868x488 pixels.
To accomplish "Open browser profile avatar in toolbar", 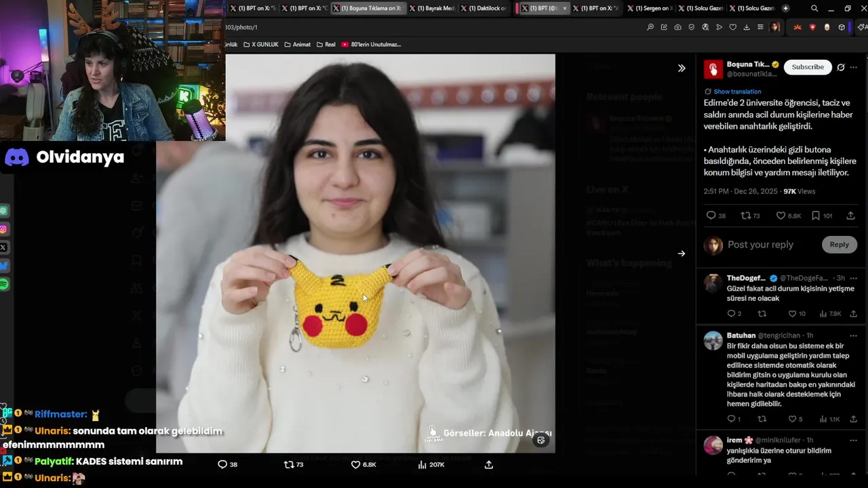I will [775, 27].
